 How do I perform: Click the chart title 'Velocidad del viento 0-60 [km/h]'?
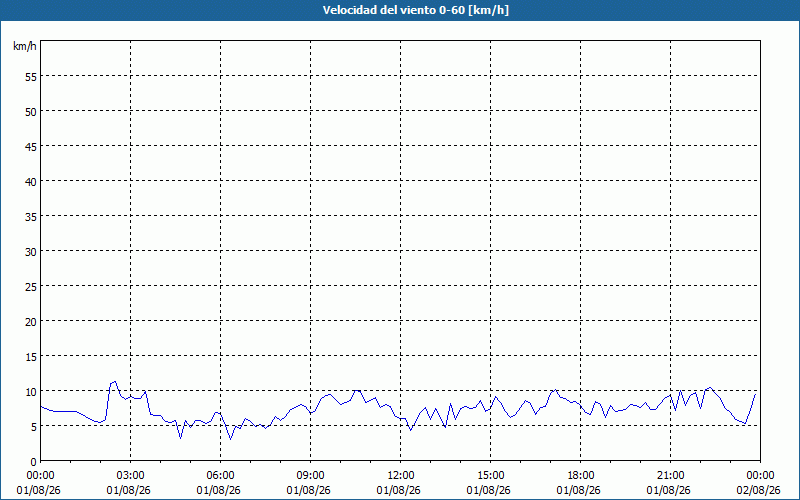pos(415,10)
